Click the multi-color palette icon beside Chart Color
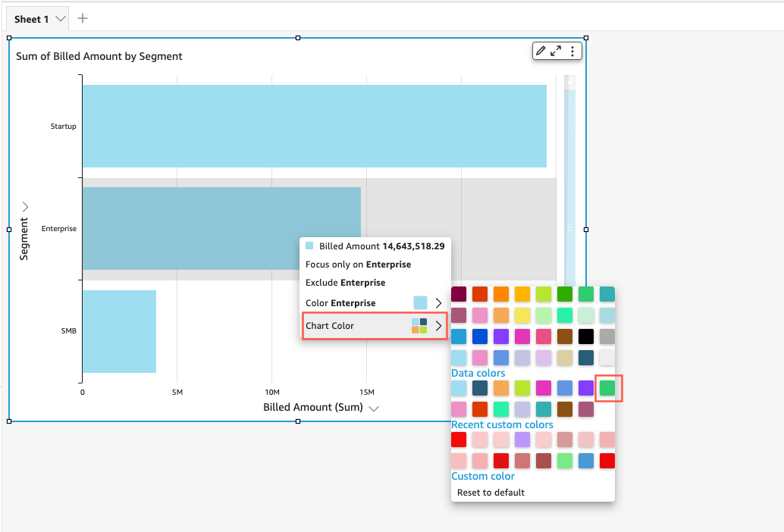Screen dimensions: 784x532 tap(419, 326)
